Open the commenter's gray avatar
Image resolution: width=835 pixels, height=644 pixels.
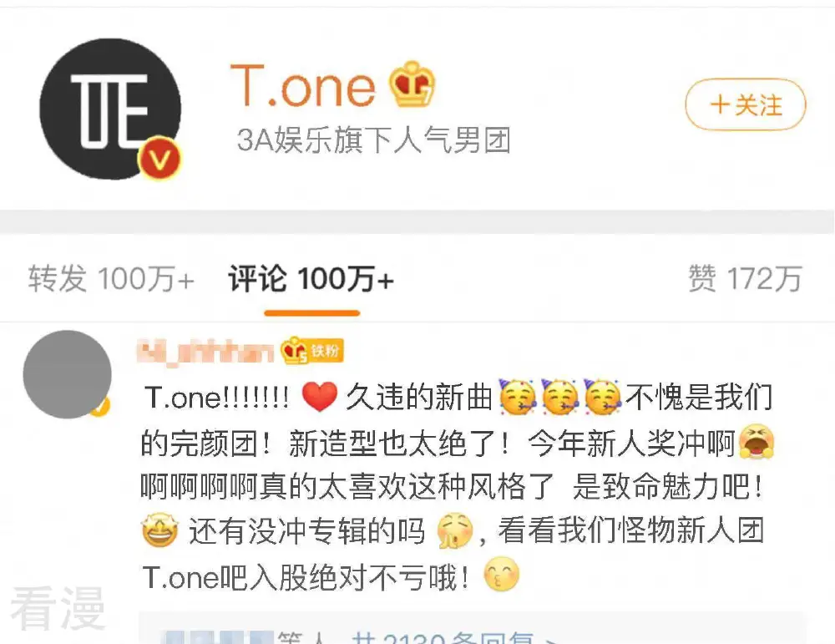(67, 374)
